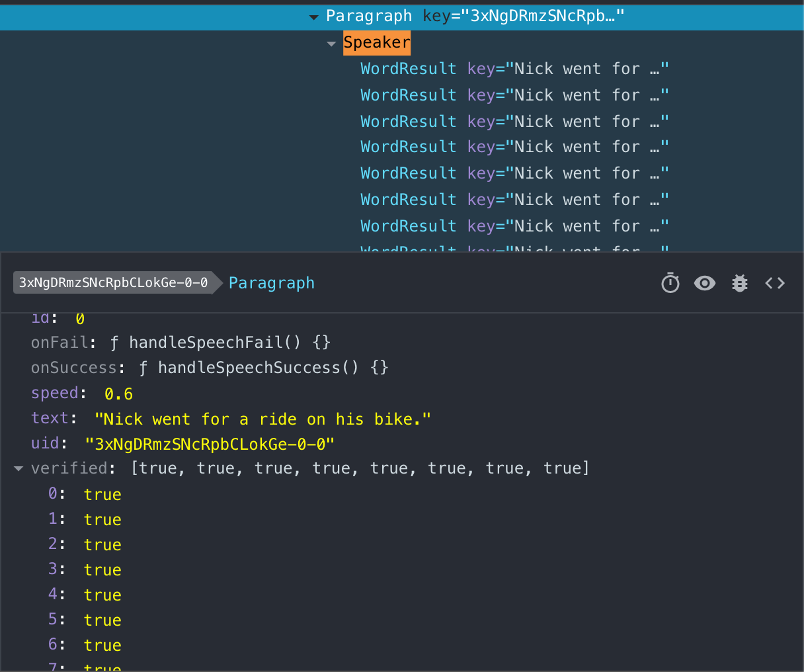Click the Paragraph breadcrumb label
This screenshot has width=804, height=672.
point(271,282)
